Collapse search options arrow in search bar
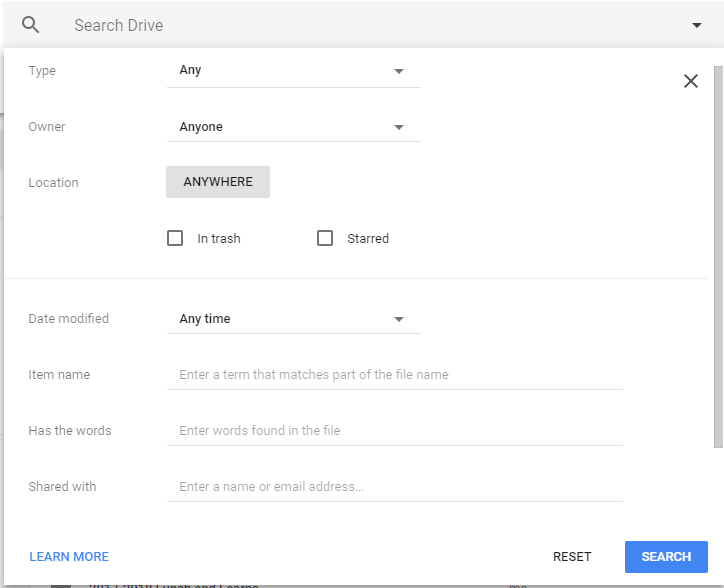Screen dimensions: 724x588 pyautogui.click(x=696, y=25)
